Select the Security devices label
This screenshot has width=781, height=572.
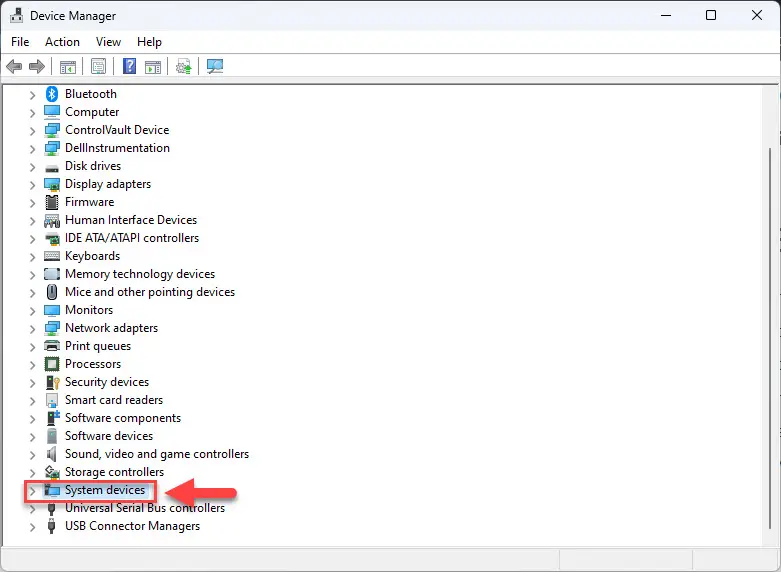coord(107,382)
